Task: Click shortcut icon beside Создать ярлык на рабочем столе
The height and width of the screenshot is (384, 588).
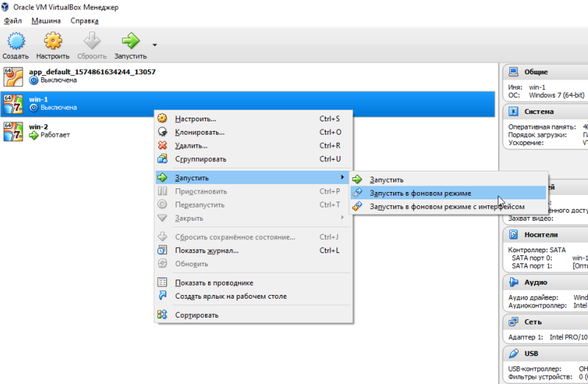Action: [x=162, y=296]
